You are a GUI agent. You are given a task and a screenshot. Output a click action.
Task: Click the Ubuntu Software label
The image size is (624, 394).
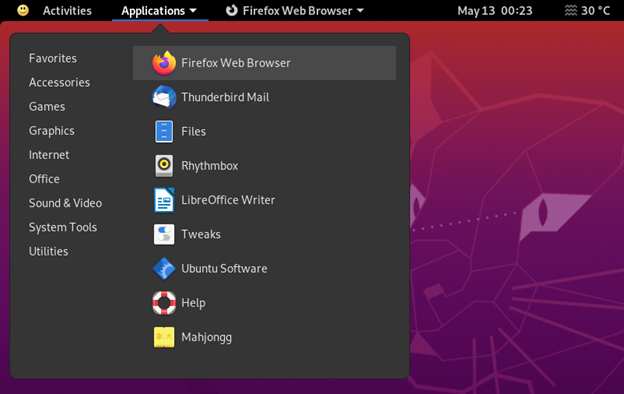(224, 269)
